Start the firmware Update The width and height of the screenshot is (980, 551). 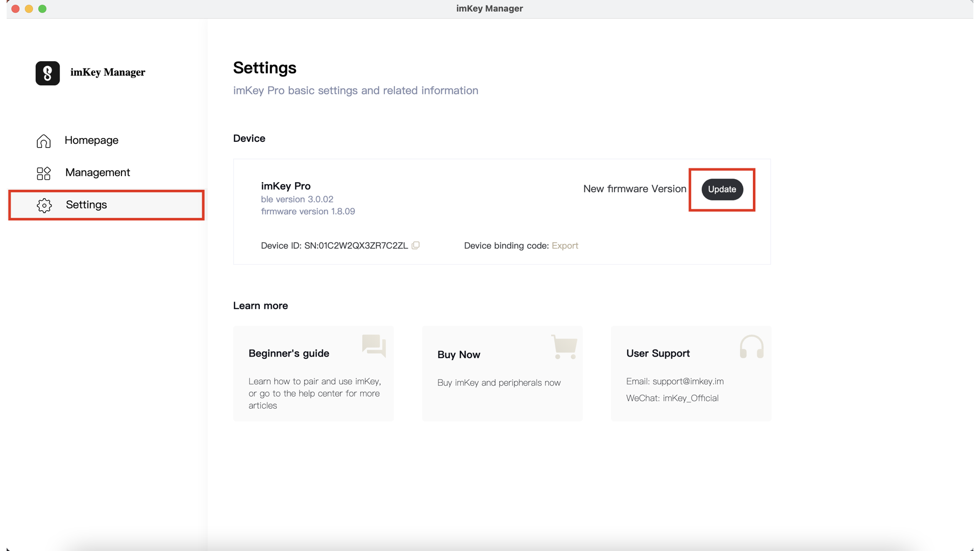[722, 189]
